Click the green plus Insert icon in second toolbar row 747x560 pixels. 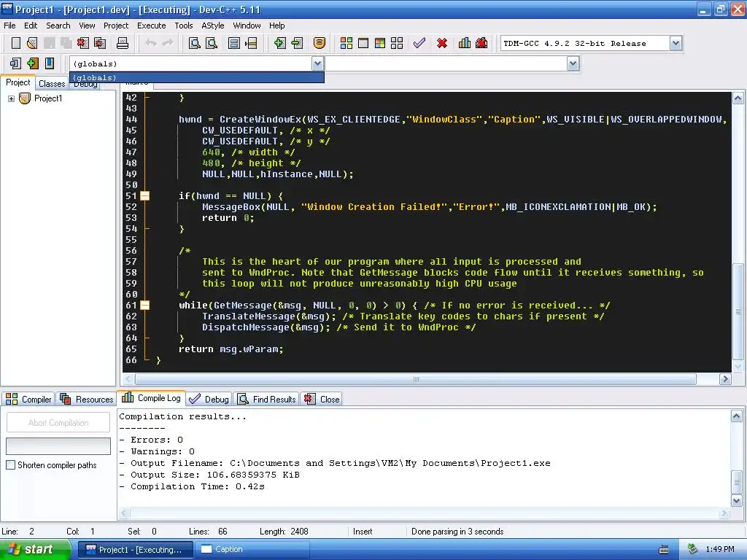pyautogui.click(x=32, y=63)
